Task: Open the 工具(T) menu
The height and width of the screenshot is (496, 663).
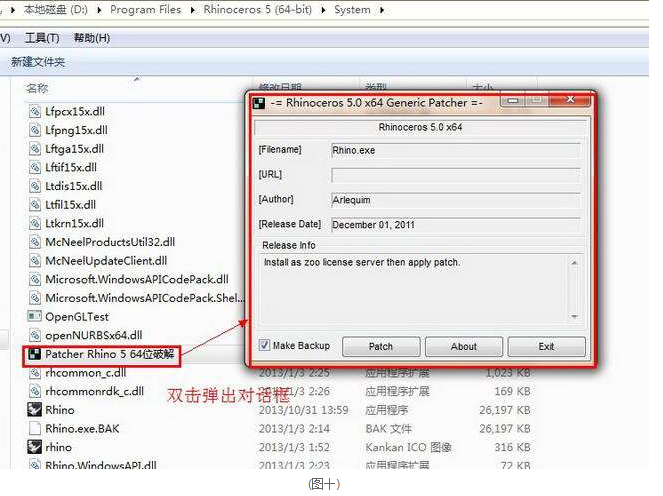Action: pos(42,38)
